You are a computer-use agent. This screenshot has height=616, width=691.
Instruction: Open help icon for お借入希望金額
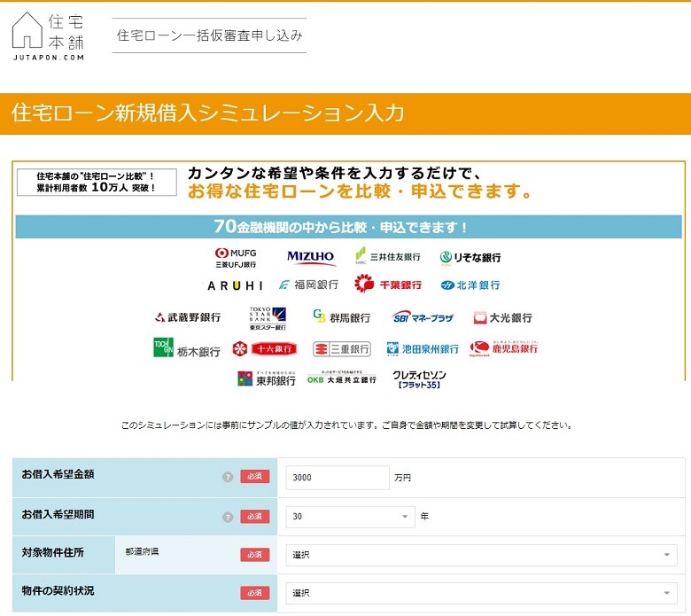(228, 477)
